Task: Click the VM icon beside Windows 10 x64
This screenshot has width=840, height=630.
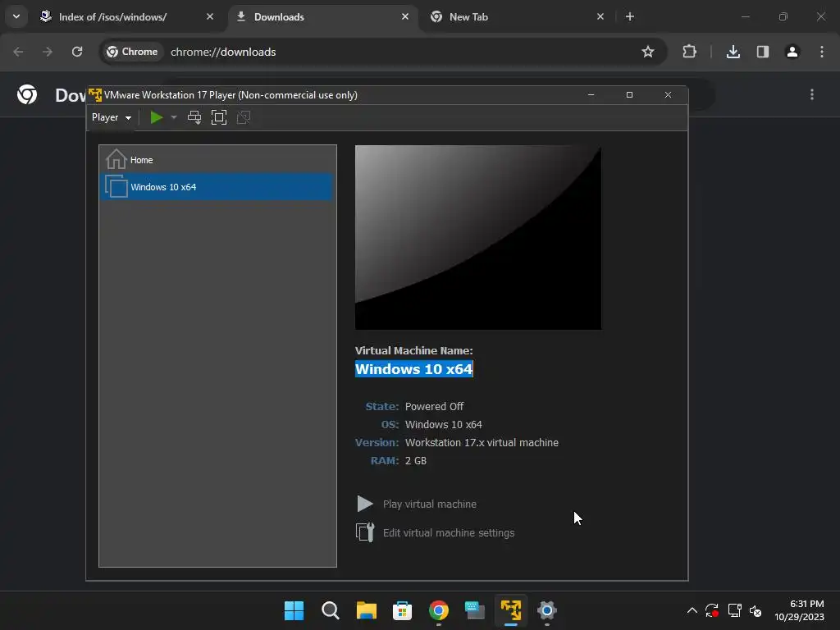Action: tap(116, 186)
